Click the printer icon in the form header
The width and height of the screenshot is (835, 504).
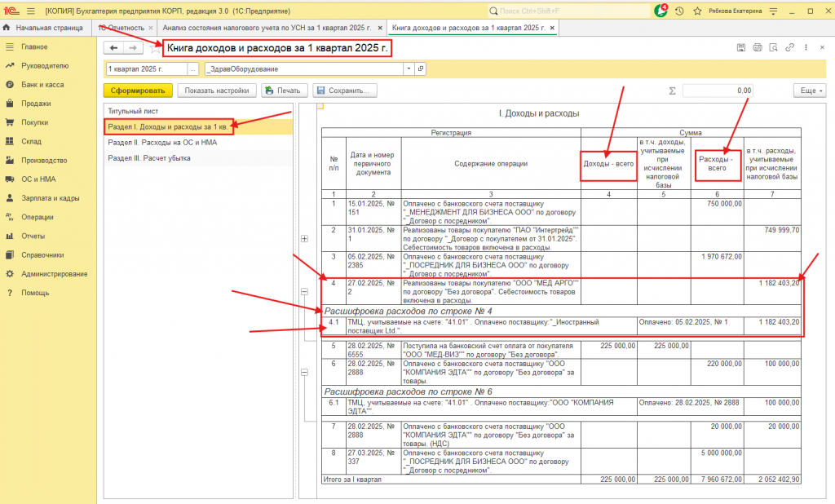(x=757, y=49)
